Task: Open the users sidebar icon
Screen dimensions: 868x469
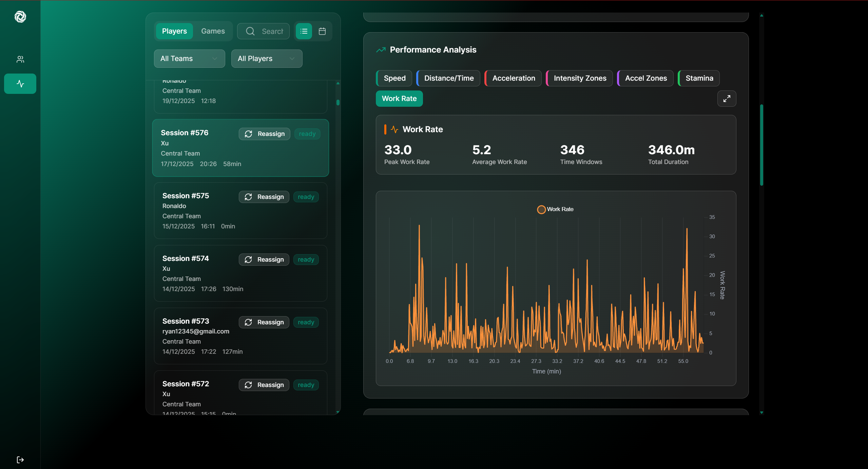Action: click(20, 59)
